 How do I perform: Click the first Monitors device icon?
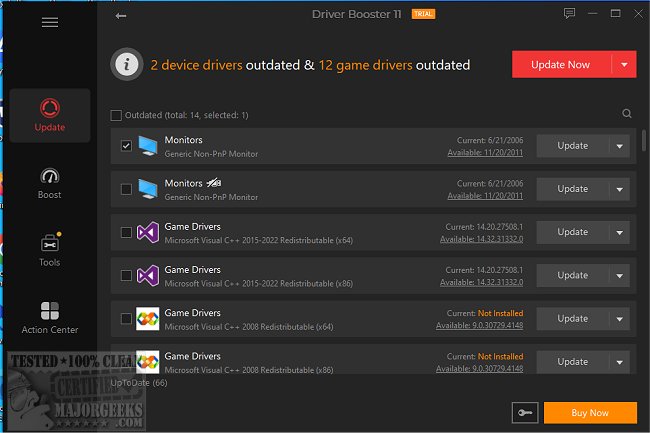(148, 146)
